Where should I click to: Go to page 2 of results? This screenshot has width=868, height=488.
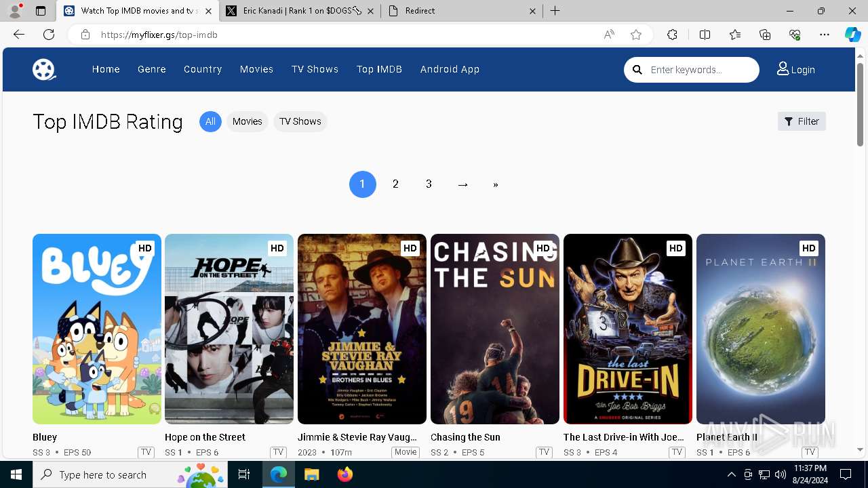coord(395,184)
